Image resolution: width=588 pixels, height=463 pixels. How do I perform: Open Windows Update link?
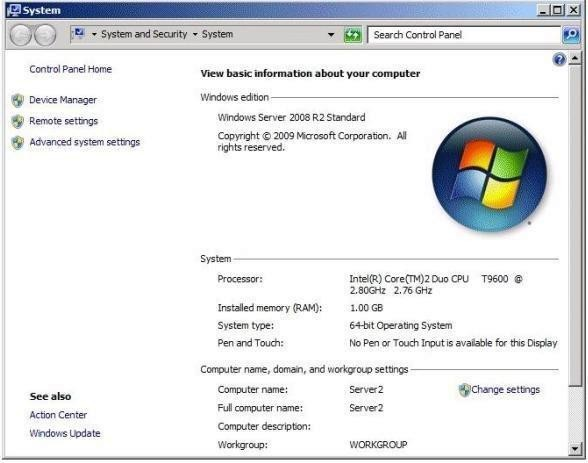click(65, 433)
